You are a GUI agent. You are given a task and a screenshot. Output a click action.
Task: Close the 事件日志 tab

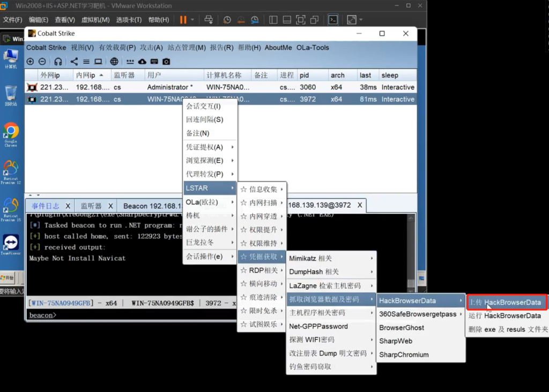68,206
